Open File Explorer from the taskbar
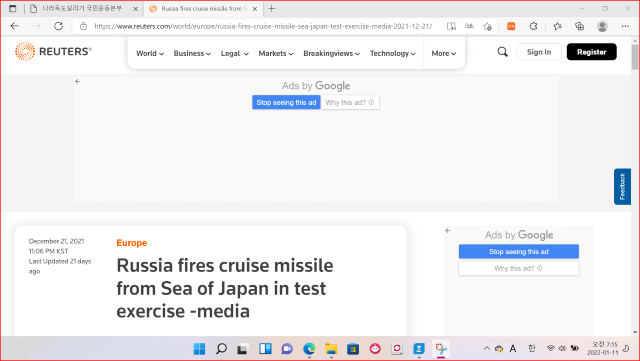 click(x=331, y=349)
